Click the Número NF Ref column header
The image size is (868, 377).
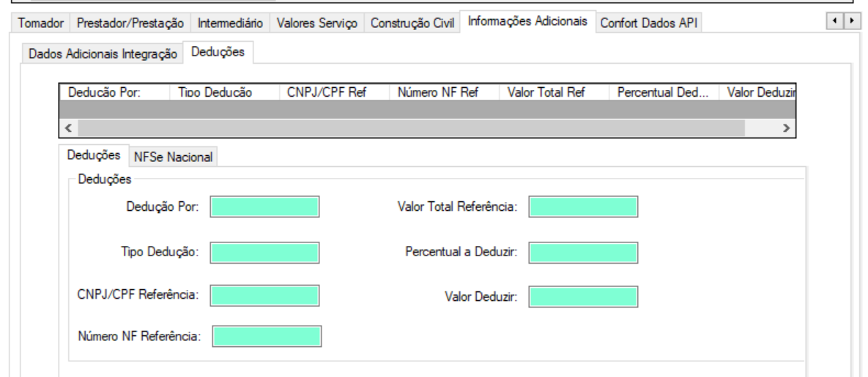(x=443, y=92)
